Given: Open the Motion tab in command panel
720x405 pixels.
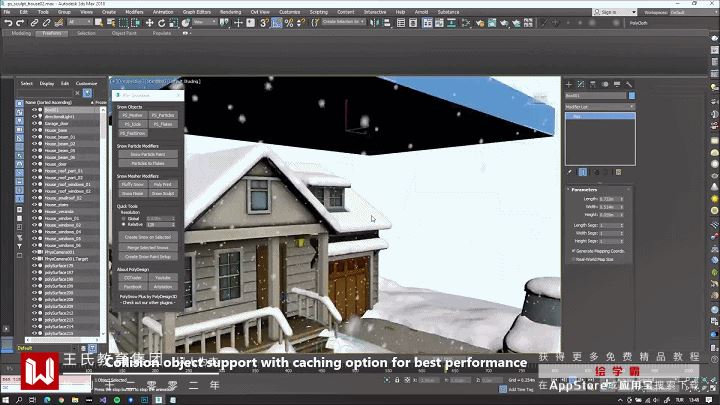Looking at the screenshot, I should click(x=605, y=84).
